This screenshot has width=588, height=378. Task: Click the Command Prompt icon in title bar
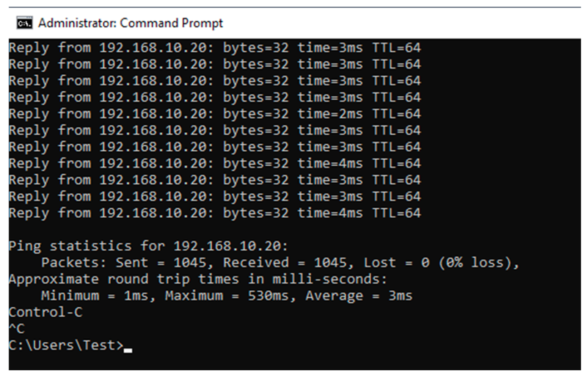pyautogui.click(x=25, y=23)
